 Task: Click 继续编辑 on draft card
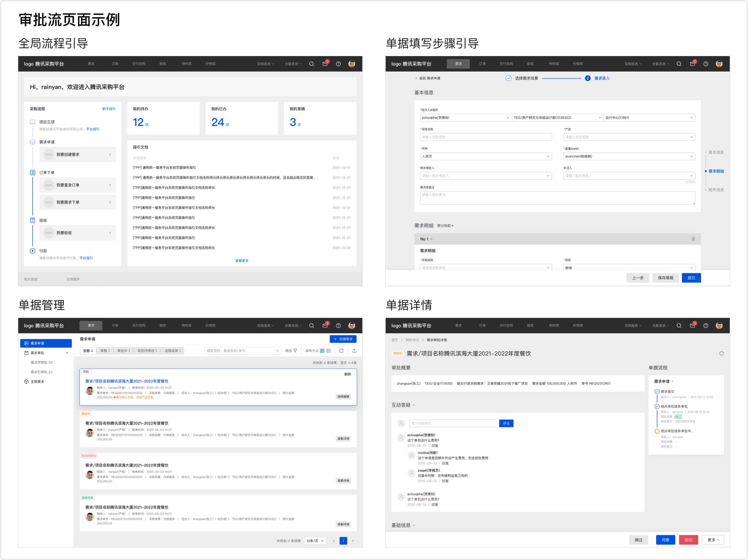[343, 397]
